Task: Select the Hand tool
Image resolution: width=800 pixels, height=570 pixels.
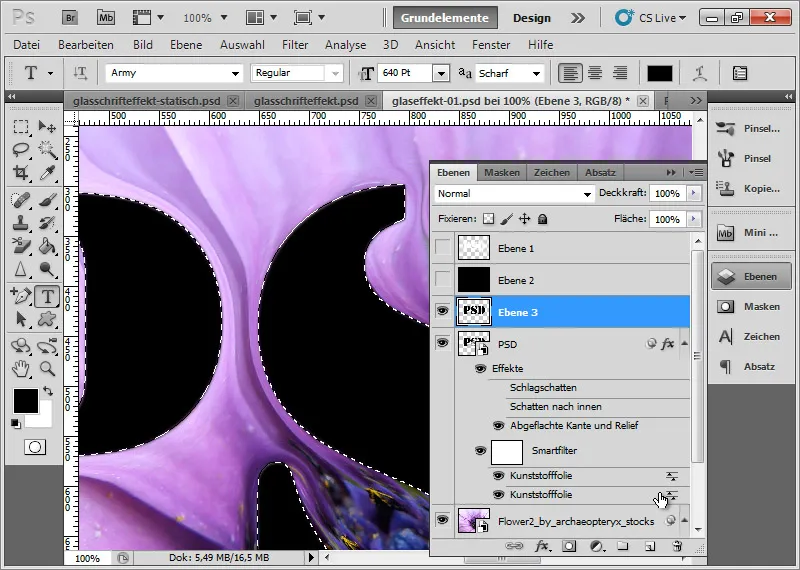Action: [x=21, y=368]
